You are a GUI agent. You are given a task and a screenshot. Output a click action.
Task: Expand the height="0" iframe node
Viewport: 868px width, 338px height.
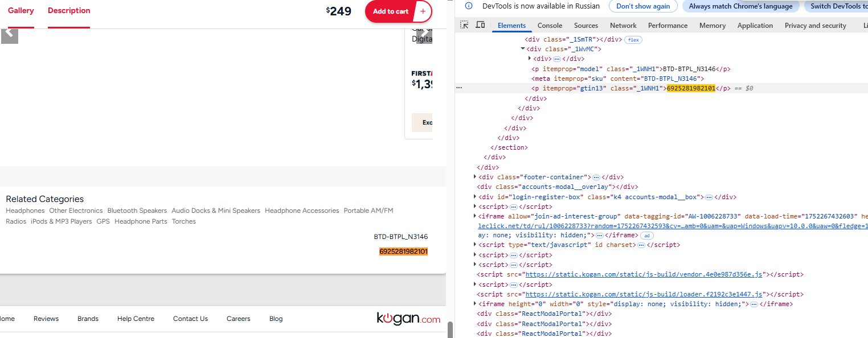click(x=475, y=304)
